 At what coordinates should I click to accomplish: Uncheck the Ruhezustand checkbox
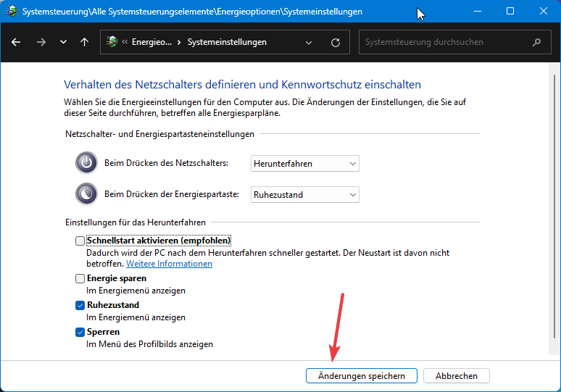[80, 305]
